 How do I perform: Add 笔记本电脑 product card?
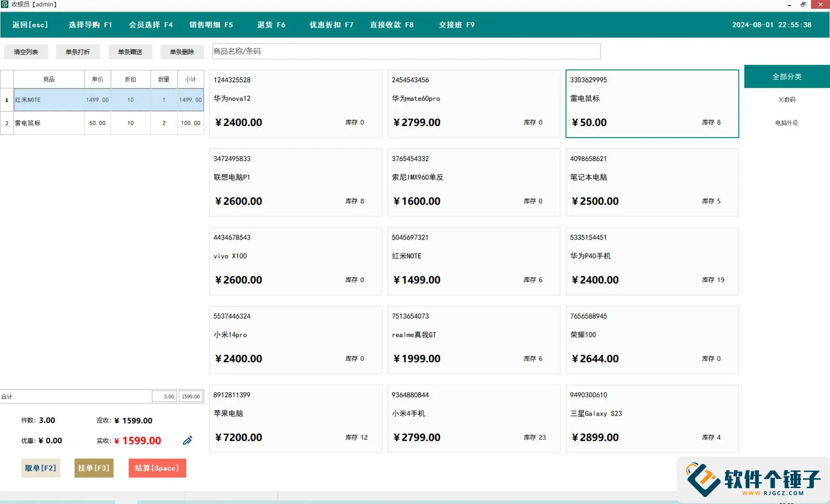pos(652,183)
